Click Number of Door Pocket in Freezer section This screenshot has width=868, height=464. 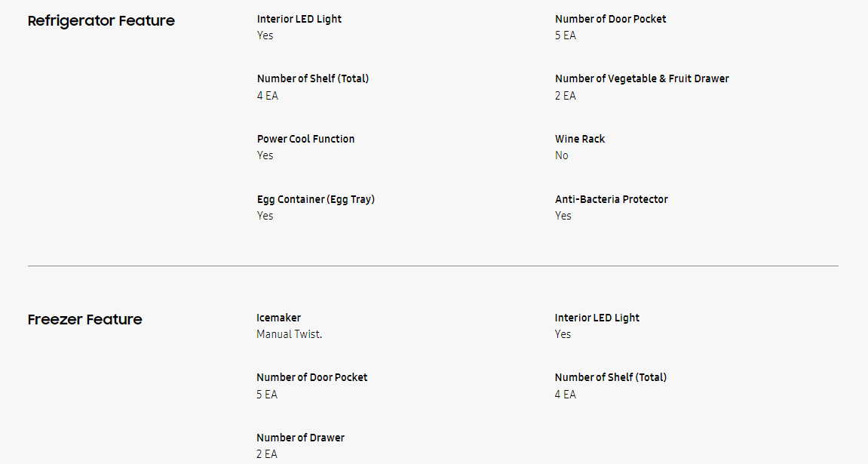pos(311,377)
